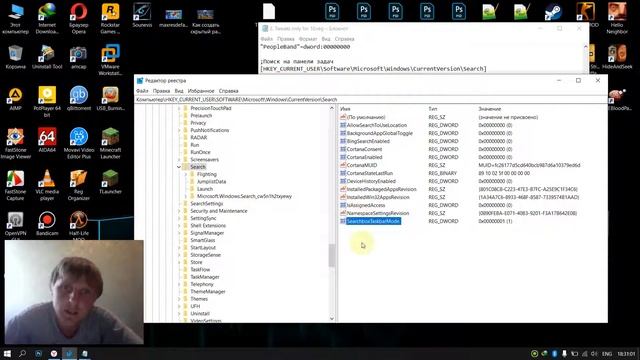Open Вид menu in Registry Editor
This screenshot has width=640, height=360.
pyautogui.click(x=179, y=91)
